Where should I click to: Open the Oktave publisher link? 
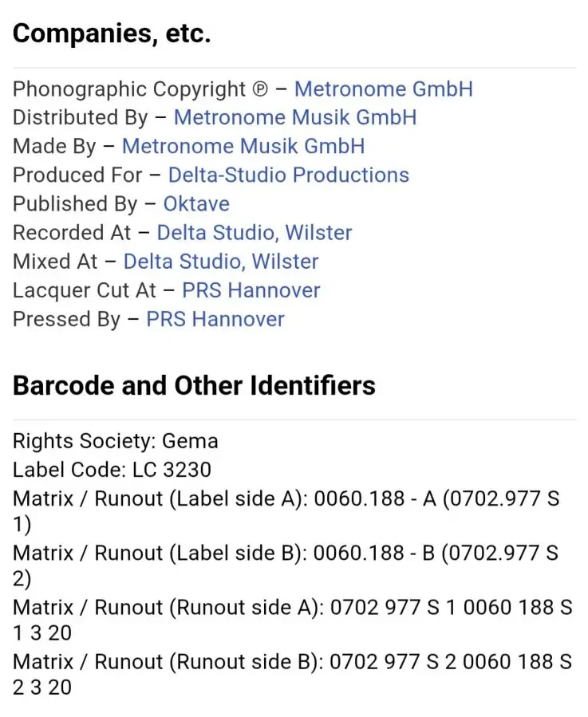pos(196,204)
